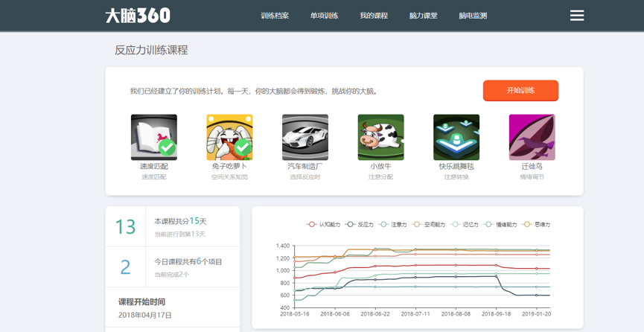Open the 迁徙鸟 bird game icon
This screenshot has height=332, width=644.
click(x=532, y=137)
